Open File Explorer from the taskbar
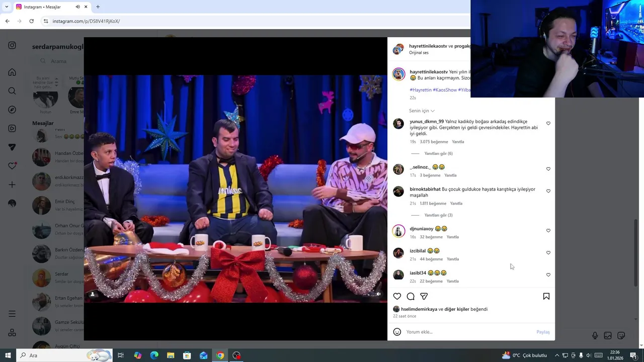The width and height of the screenshot is (644, 362). pyautogui.click(x=171, y=355)
